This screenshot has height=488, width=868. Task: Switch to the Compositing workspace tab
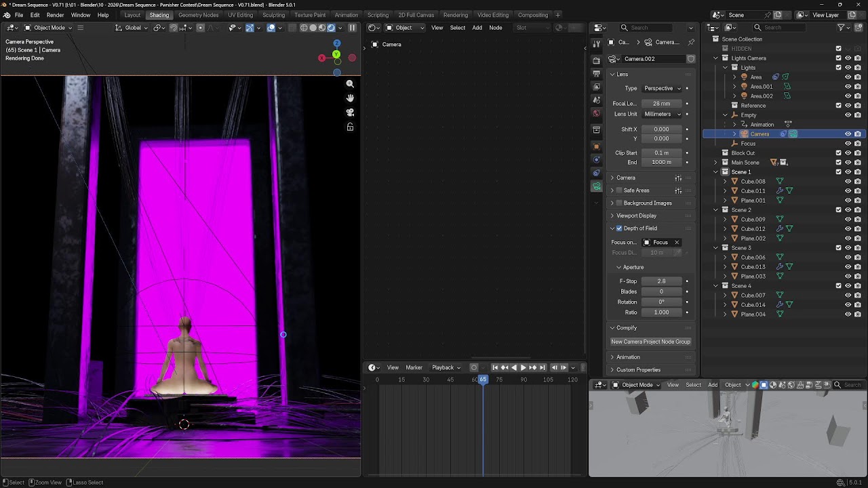pos(533,15)
